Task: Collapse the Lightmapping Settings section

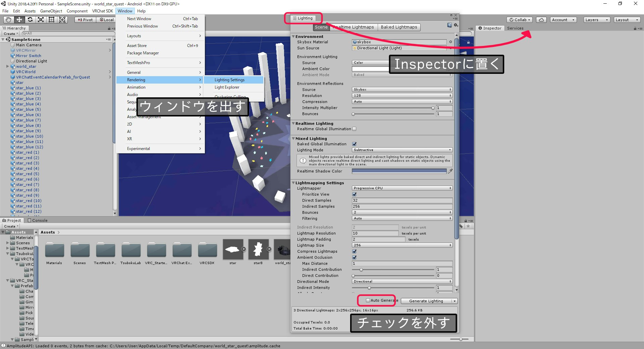Action: 293,183
